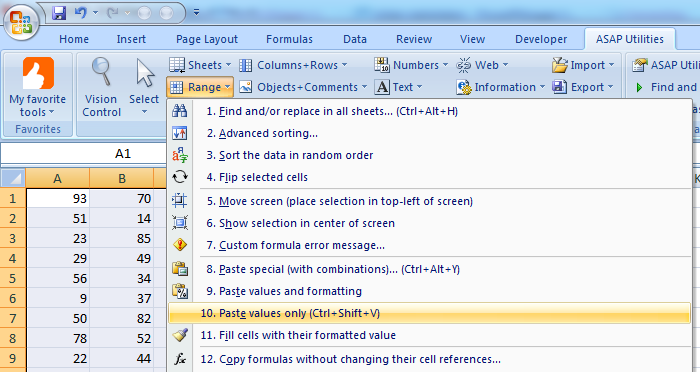Open the Export dropdown menu

pyautogui.click(x=583, y=87)
